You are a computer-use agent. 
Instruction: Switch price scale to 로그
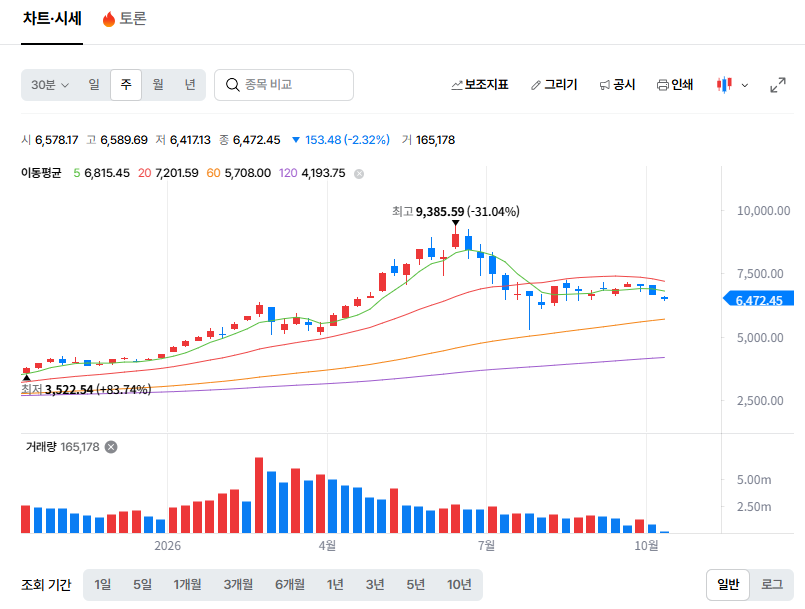click(772, 584)
